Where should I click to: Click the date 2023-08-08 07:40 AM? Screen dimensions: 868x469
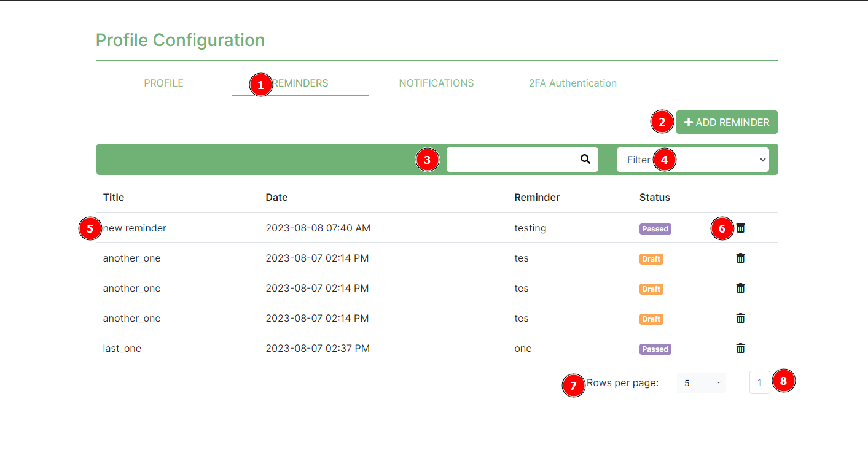point(318,228)
